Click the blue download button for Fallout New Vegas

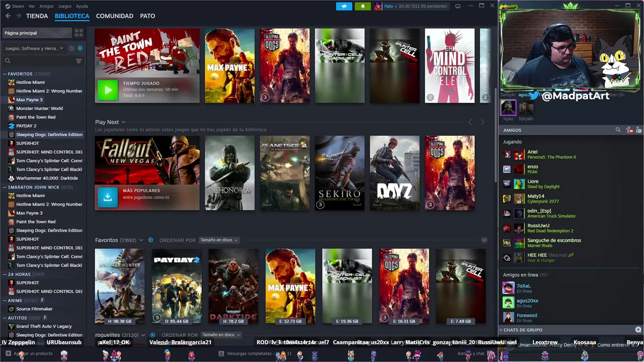pyautogui.click(x=107, y=198)
